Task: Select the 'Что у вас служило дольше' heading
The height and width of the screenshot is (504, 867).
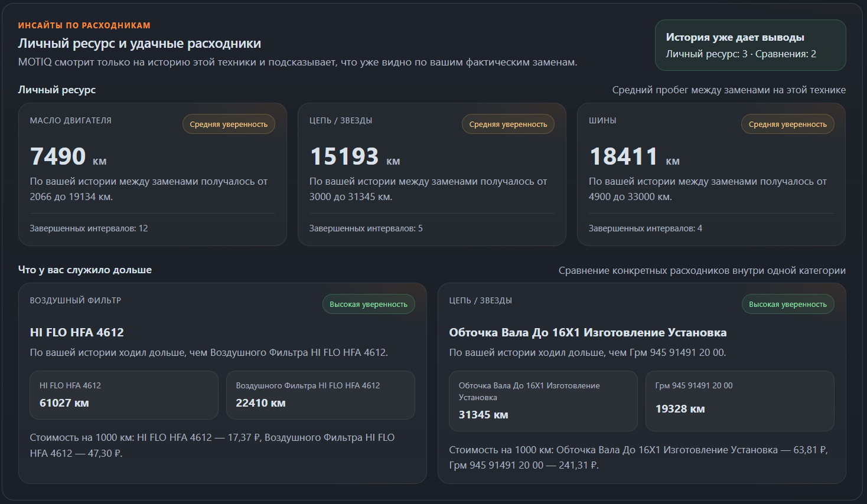Action: (84, 269)
